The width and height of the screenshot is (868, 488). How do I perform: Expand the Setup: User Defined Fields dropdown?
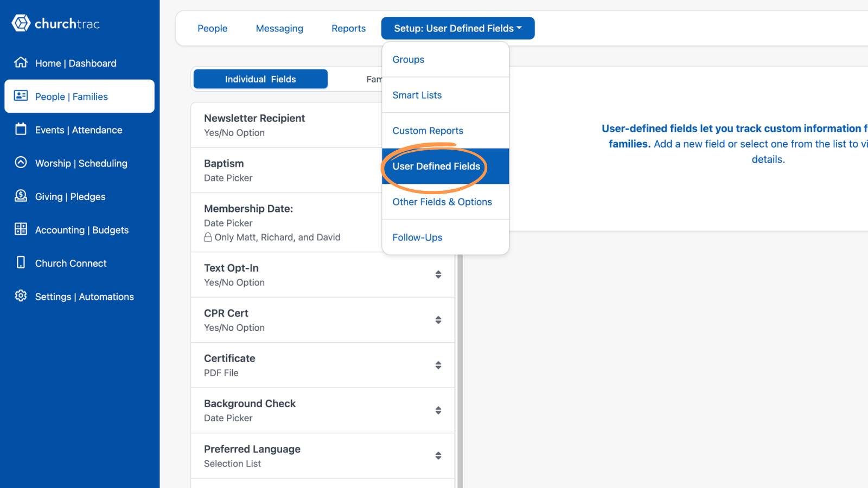[458, 28]
